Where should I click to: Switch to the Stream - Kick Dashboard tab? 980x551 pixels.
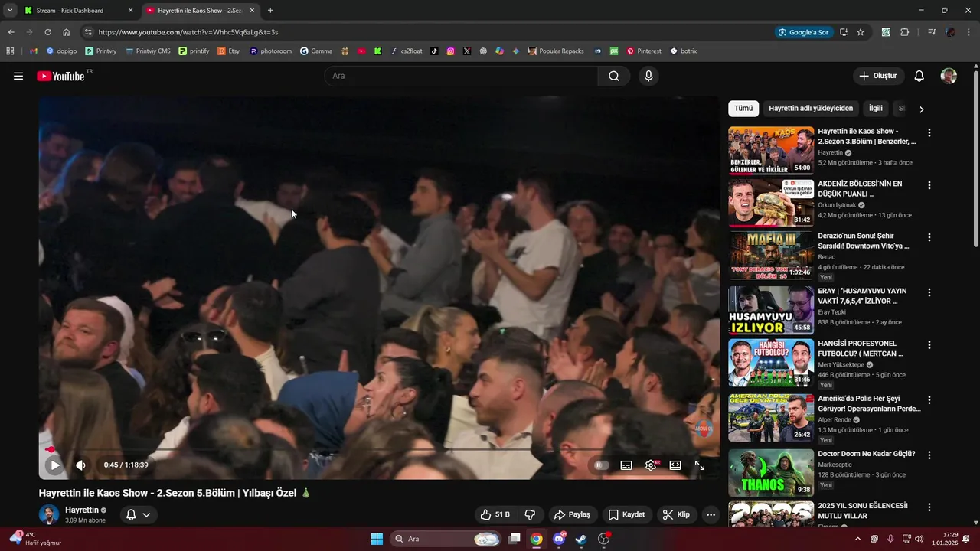pos(76,11)
